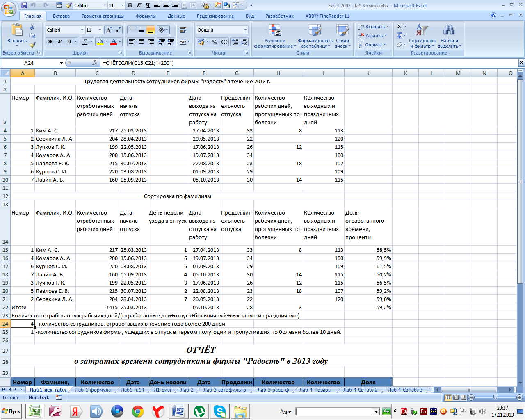Image resolution: width=525 pixels, height=420 pixels.
Task: Open Word from the taskbar
Action: point(178,411)
